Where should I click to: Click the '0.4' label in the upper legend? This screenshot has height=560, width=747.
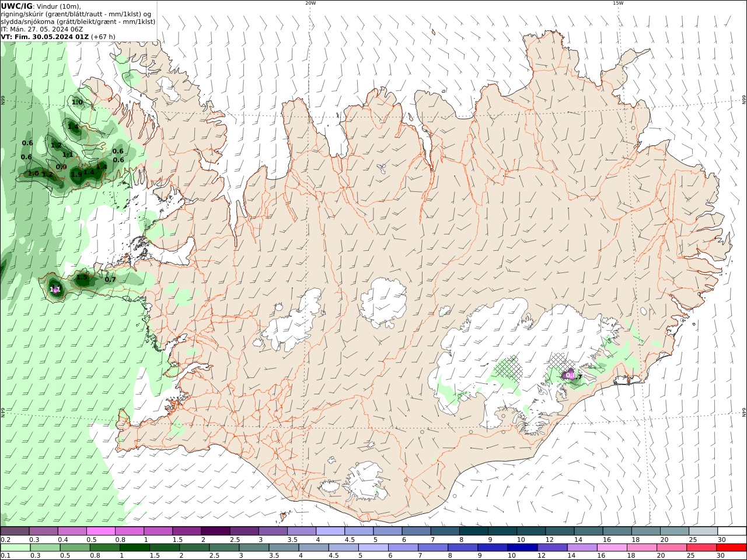(x=63, y=540)
